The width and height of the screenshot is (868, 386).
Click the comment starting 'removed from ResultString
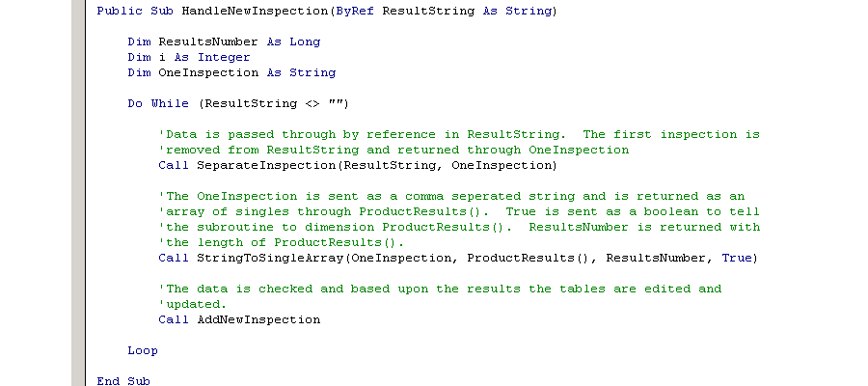click(x=393, y=151)
